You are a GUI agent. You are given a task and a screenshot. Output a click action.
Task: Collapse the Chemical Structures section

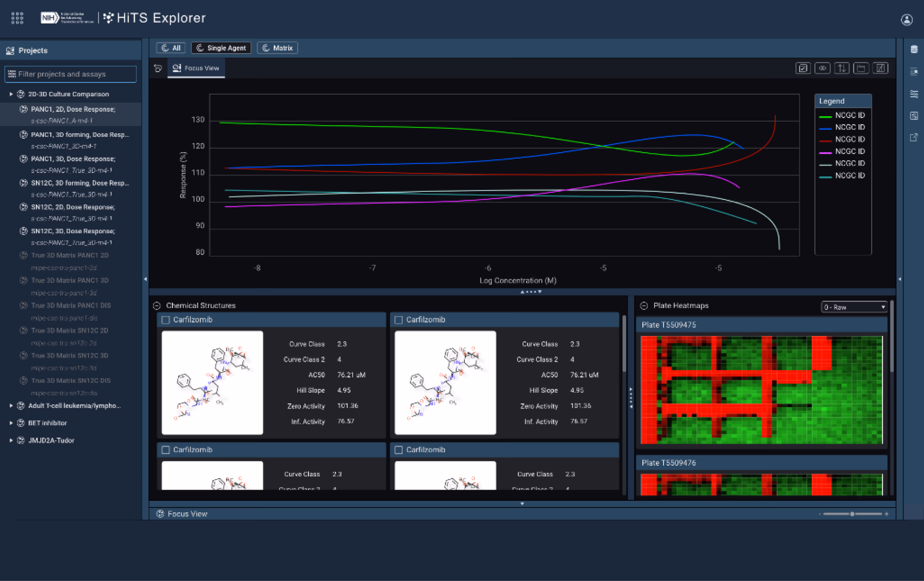[x=156, y=306]
